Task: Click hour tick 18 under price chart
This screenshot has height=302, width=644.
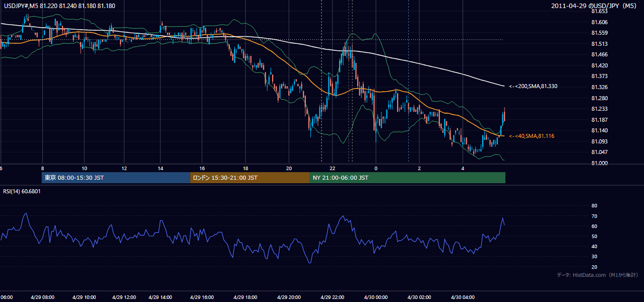Action: coord(245,169)
